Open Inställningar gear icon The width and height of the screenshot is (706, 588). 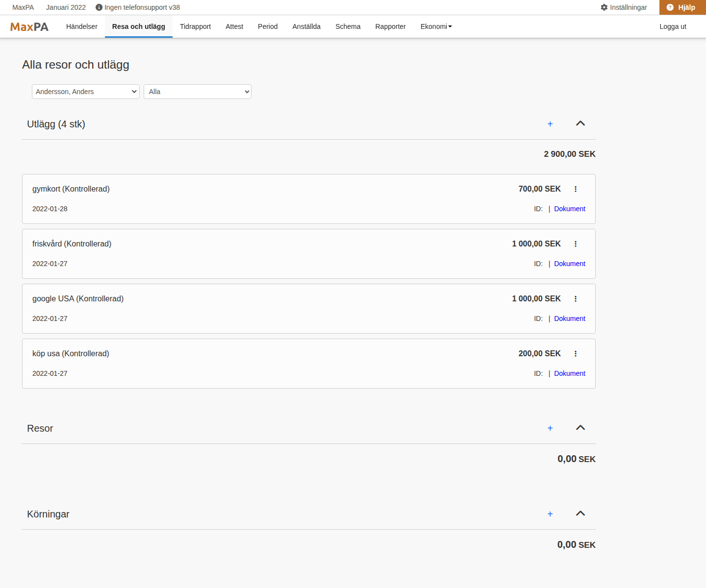(x=604, y=7)
